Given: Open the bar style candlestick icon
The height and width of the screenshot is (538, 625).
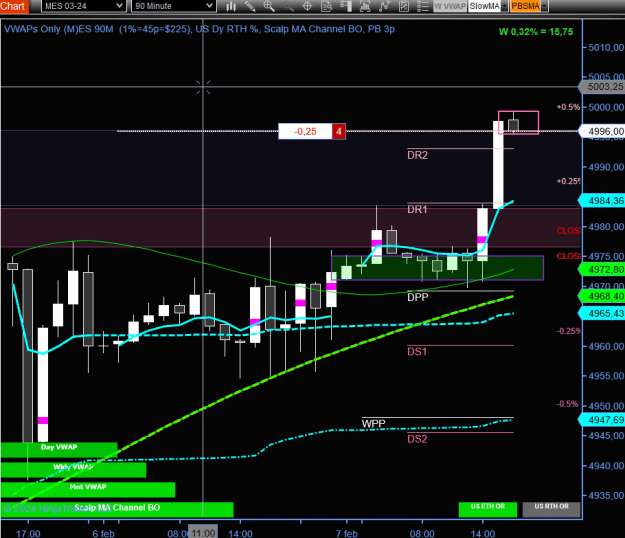Looking at the screenshot, I should pyautogui.click(x=231, y=6).
